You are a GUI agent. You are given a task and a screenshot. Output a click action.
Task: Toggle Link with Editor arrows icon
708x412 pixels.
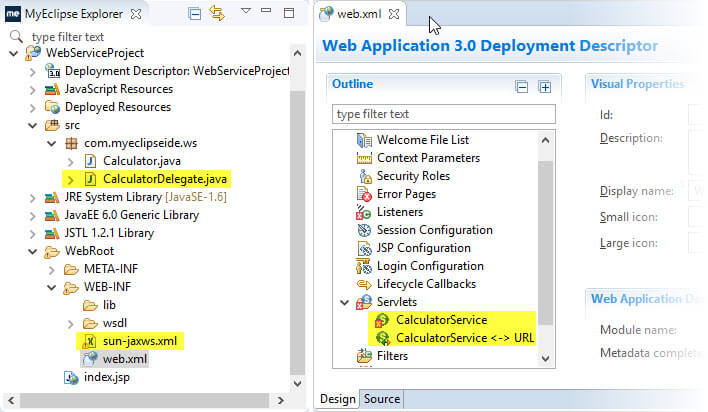217,14
